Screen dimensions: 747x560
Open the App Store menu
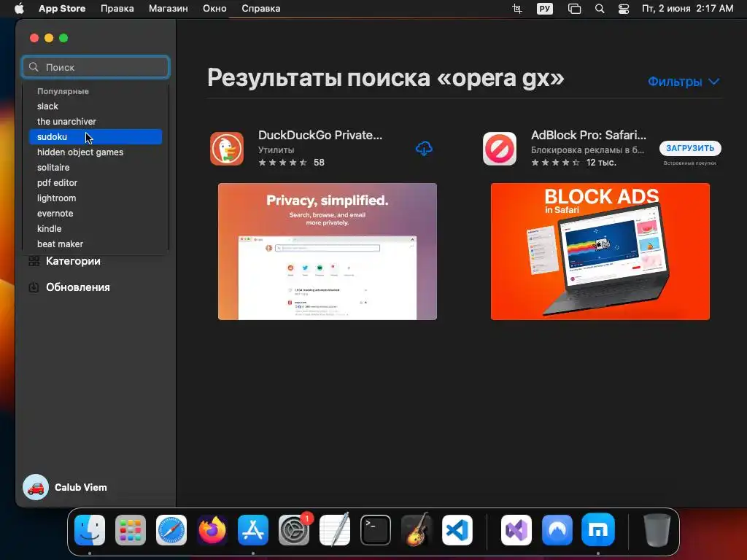point(62,9)
